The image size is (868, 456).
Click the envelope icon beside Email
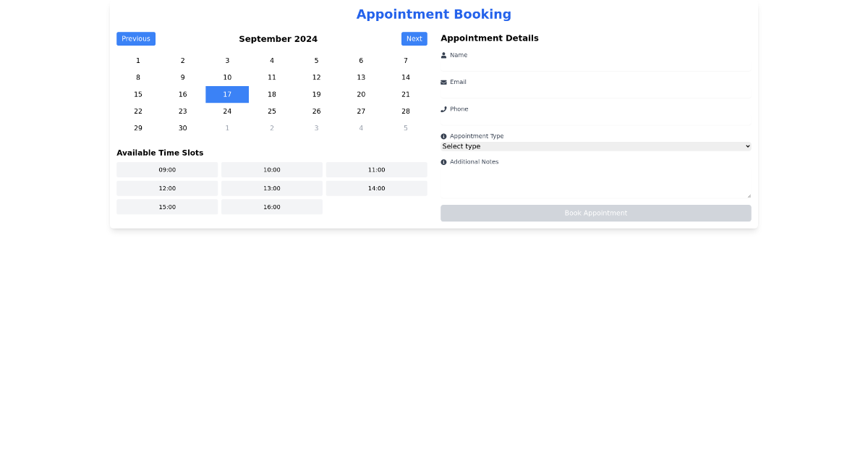coord(443,82)
